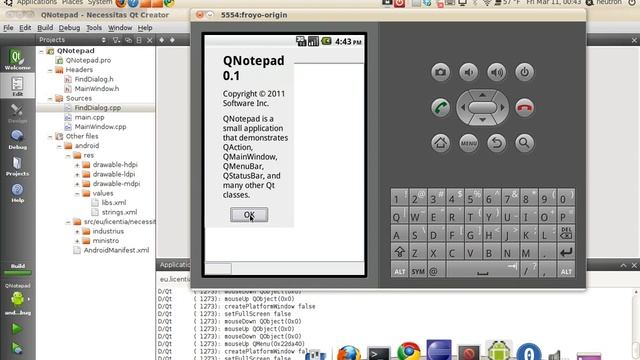Select AndroidManifest.xml file
This screenshot has width=640, height=360.
[116, 250]
